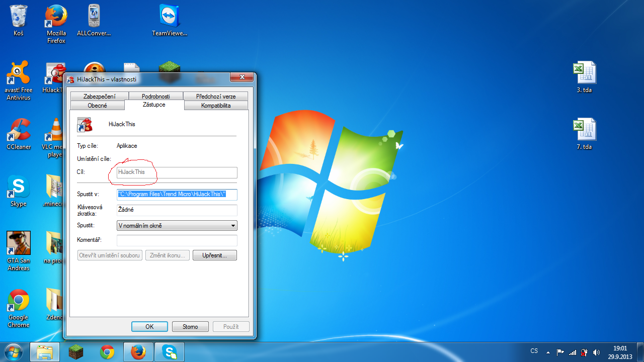This screenshot has width=644, height=362.
Task: Click the empty Komentář field
Action: tap(177, 240)
